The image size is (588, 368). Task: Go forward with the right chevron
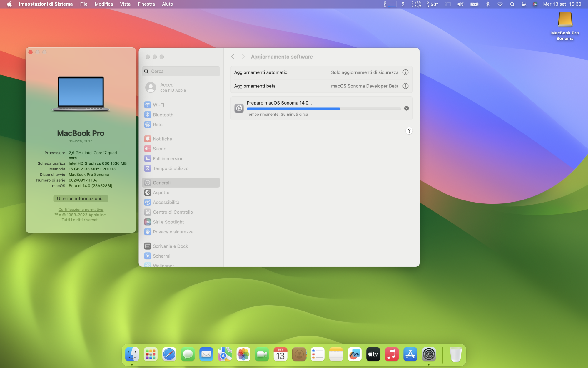pyautogui.click(x=243, y=57)
